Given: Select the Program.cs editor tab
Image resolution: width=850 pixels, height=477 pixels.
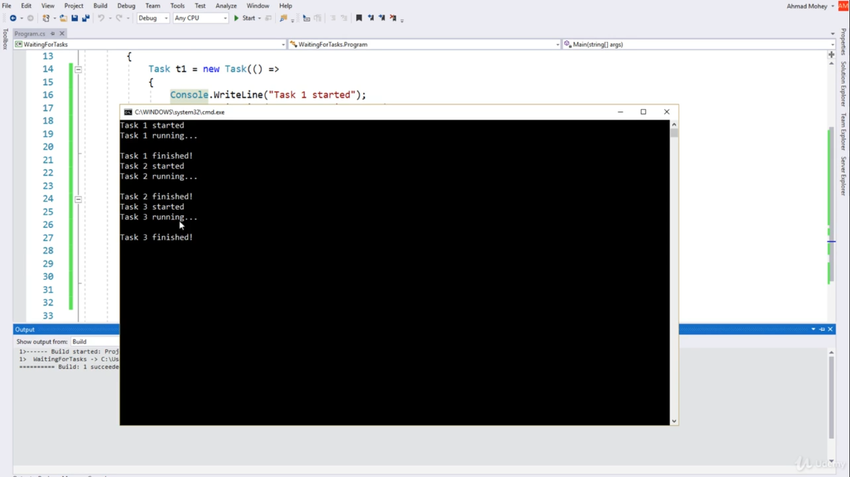Looking at the screenshot, I should 30,34.
